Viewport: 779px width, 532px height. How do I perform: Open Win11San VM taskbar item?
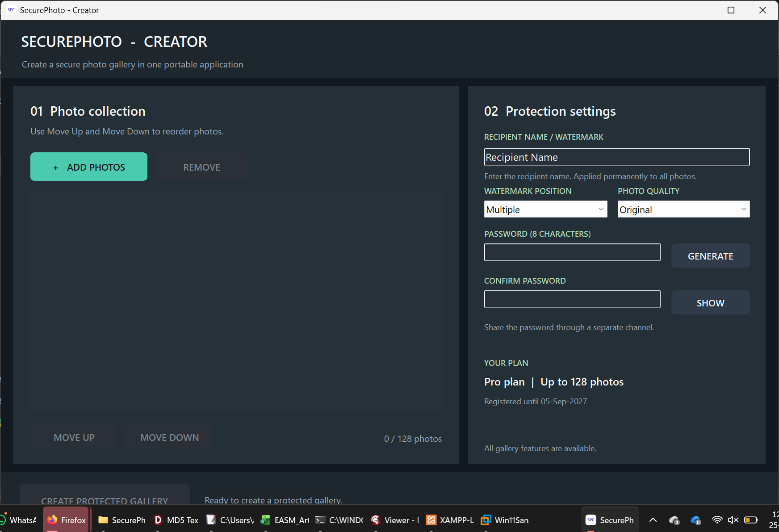pyautogui.click(x=505, y=520)
